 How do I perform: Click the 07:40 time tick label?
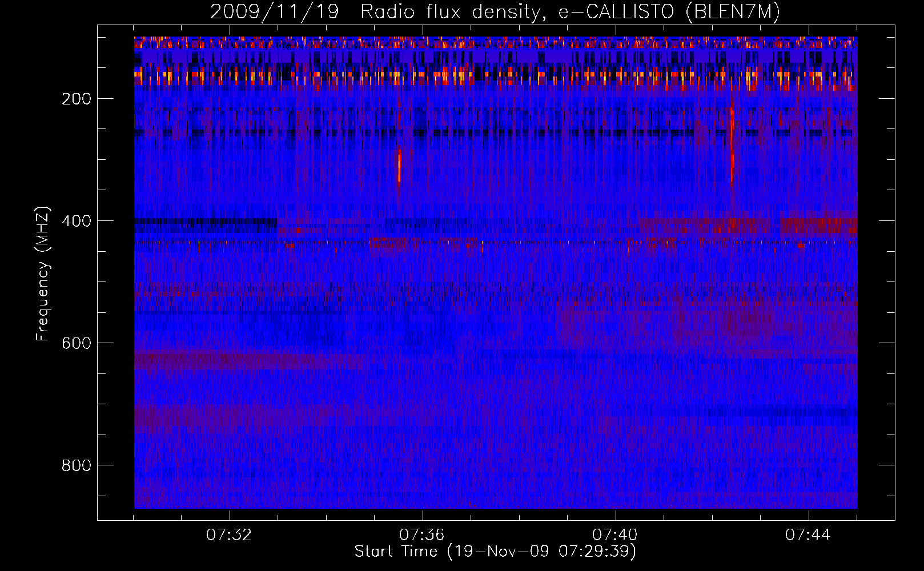point(615,535)
